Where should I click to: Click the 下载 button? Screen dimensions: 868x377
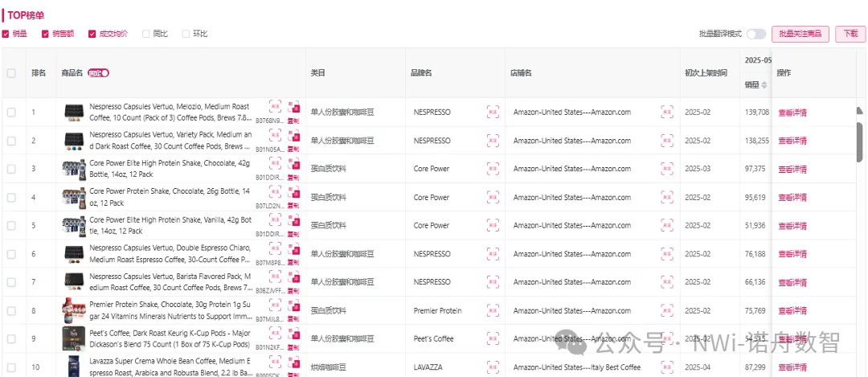coord(850,34)
